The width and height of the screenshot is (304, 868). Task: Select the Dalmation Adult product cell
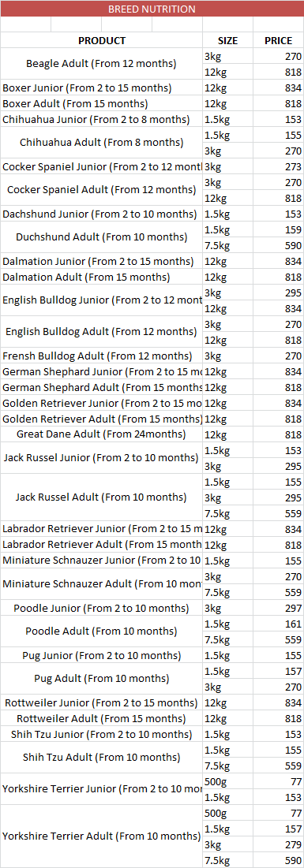(102, 277)
